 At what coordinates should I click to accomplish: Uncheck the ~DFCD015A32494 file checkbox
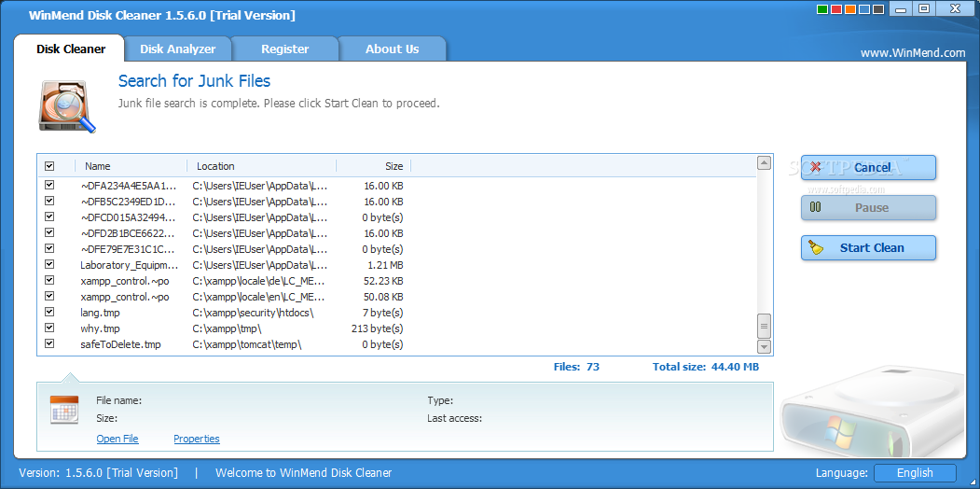pos(49,217)
